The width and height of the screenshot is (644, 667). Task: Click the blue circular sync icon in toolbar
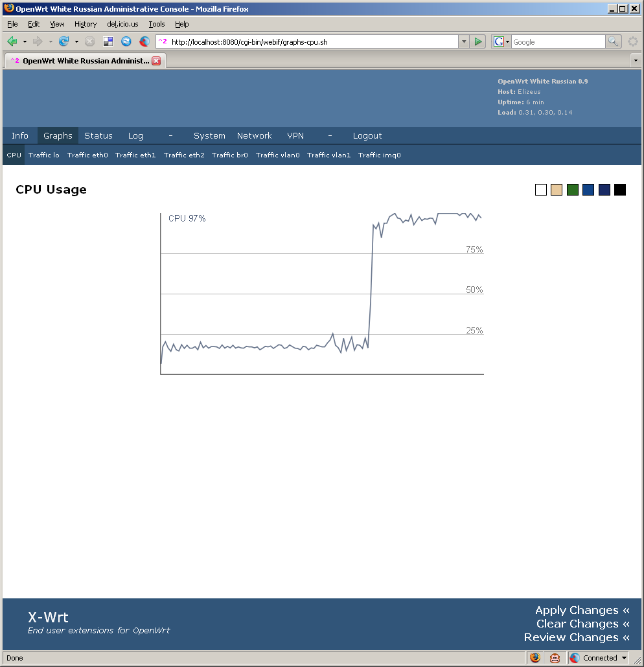126,41
